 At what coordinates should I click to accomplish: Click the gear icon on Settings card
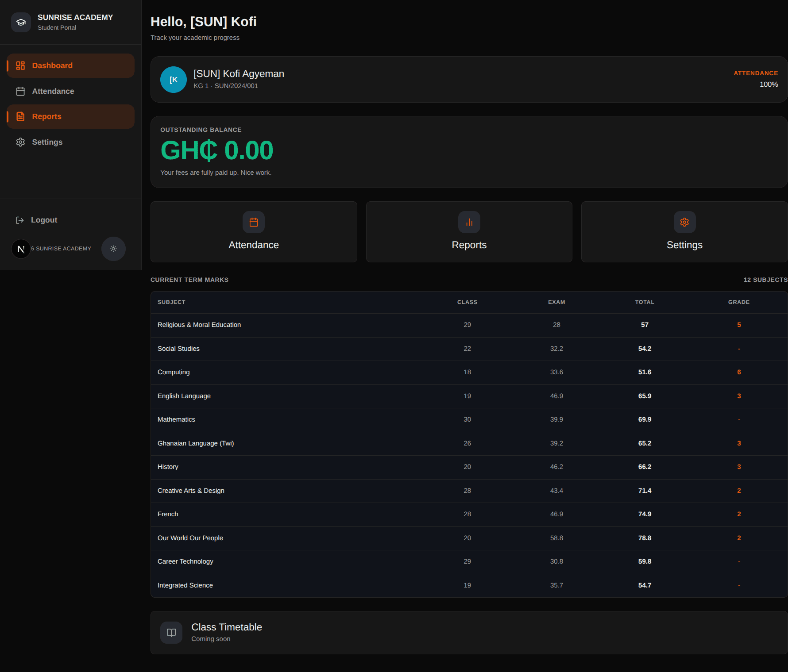[684, 222]
